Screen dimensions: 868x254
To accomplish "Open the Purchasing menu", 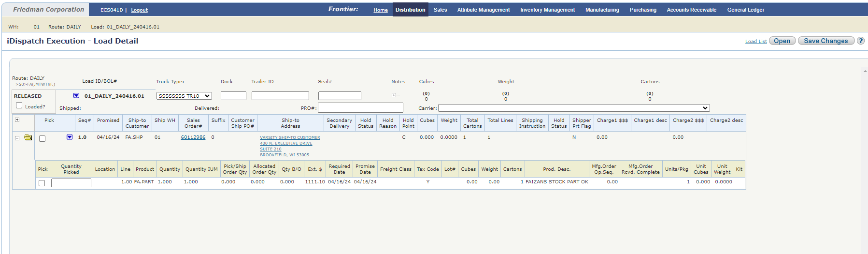I will pos(643,10).
